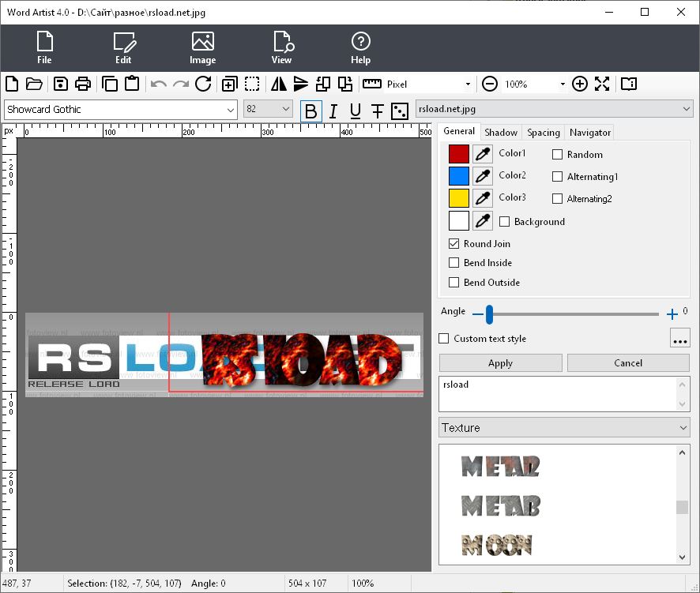Viewport: 700px width, 593px height.
Task: Open the Image menu
Action: (203, 48)
